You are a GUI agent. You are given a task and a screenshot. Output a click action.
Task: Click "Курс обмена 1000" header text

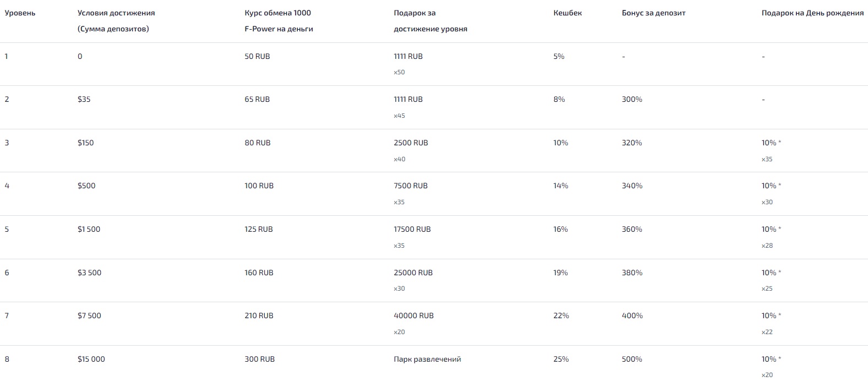(277, 13)
